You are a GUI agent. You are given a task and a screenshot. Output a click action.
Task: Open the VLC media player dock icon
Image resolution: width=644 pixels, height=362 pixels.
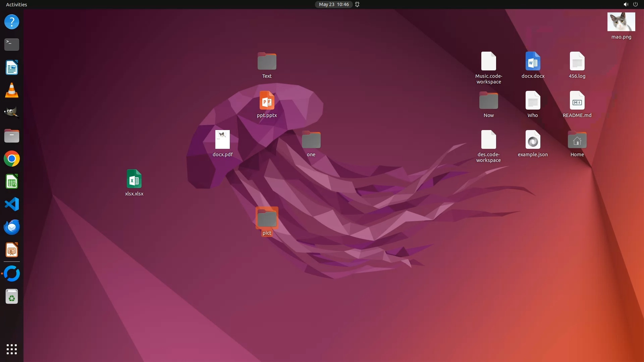12,90
